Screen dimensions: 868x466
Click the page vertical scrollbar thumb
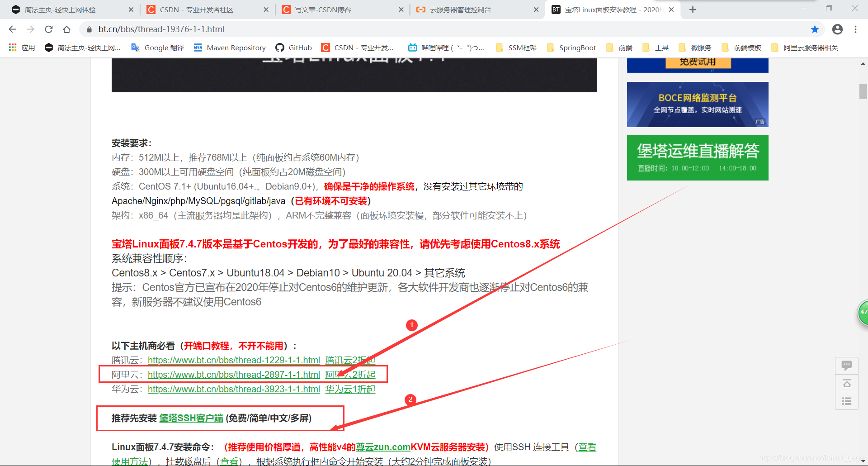click(x=863, y=91)
